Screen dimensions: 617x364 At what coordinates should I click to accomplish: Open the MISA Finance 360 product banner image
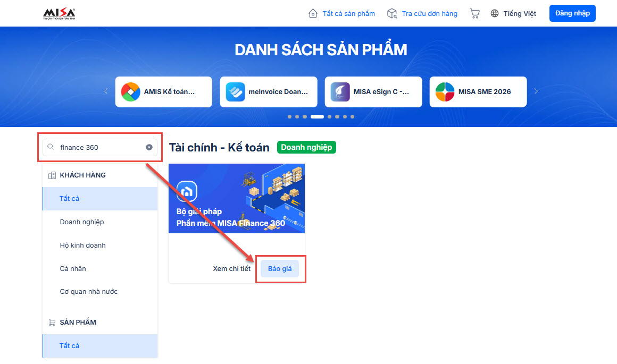click(x=237, y=199)
